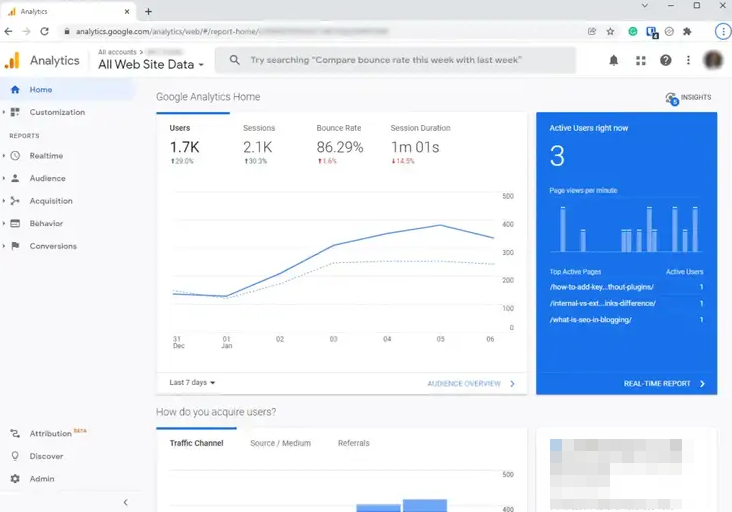This screenshot has height=512, width=732.
Task: Click the share page icon in address bar
Action: [x=592, y=32]
